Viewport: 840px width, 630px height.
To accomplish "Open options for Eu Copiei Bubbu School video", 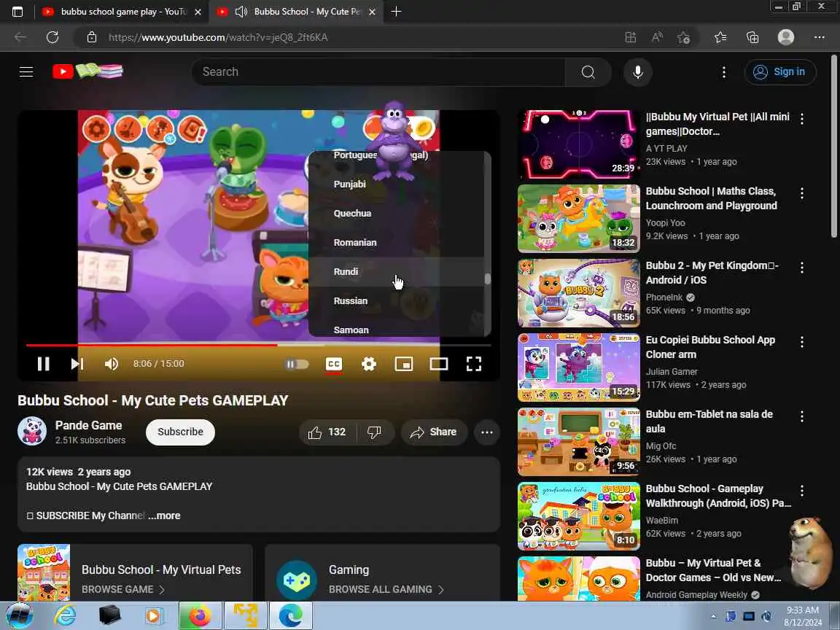I will (x=801, y=342).
